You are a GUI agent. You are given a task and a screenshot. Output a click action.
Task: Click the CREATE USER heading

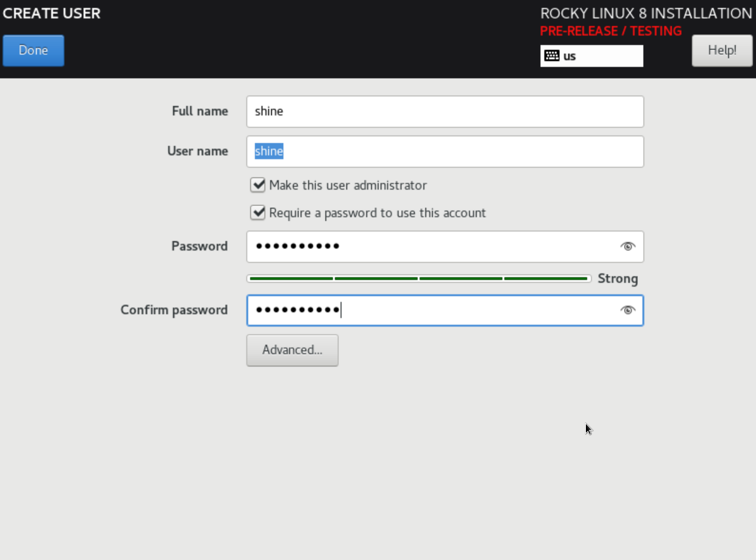(51, 13)
